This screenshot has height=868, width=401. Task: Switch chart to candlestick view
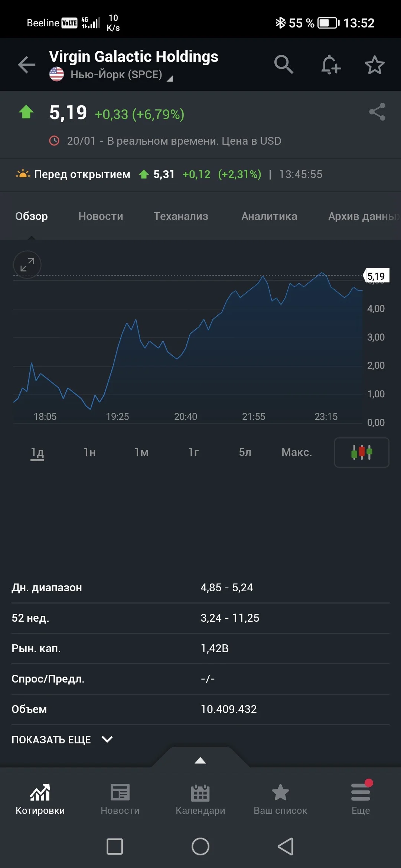(x=362, y=453)
